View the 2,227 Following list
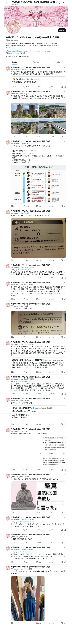Screen dimensions: 72x644 (x=11, y=56)
